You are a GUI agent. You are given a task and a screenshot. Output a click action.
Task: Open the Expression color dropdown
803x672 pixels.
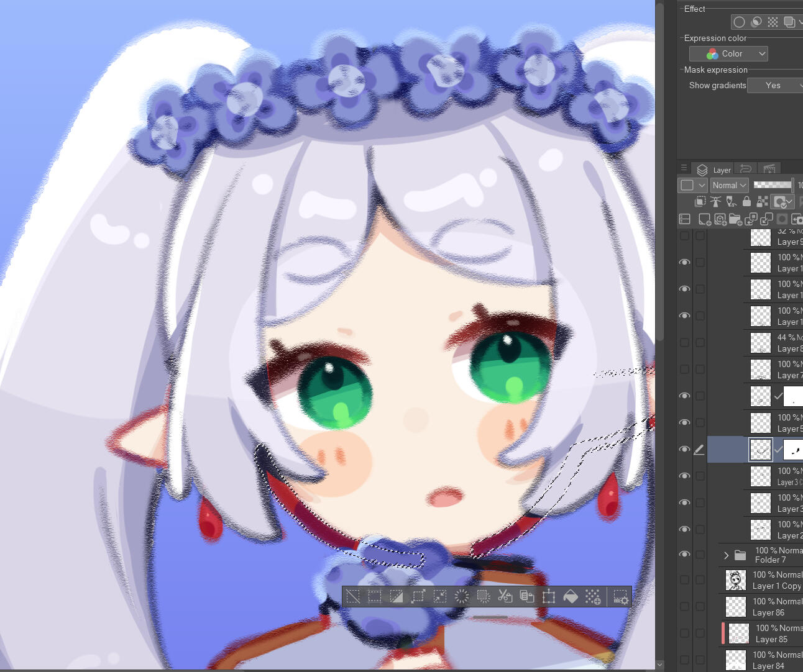tap(728, 54)
